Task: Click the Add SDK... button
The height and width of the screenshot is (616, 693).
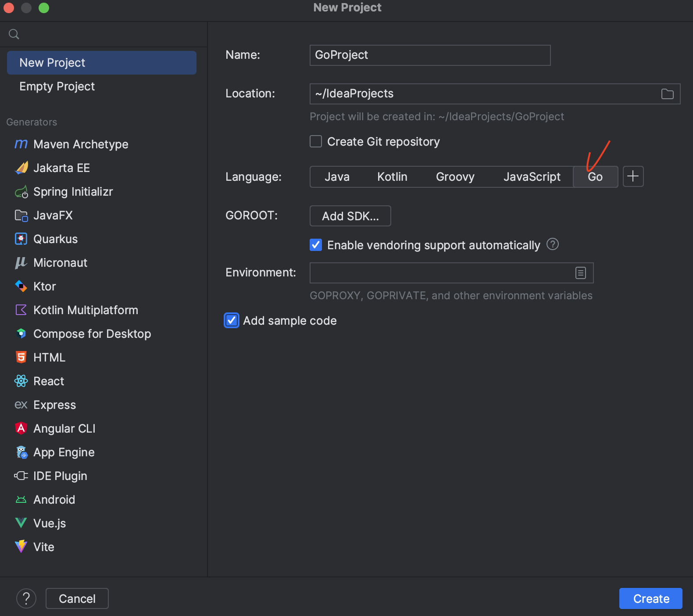Action: click(350, 216)
